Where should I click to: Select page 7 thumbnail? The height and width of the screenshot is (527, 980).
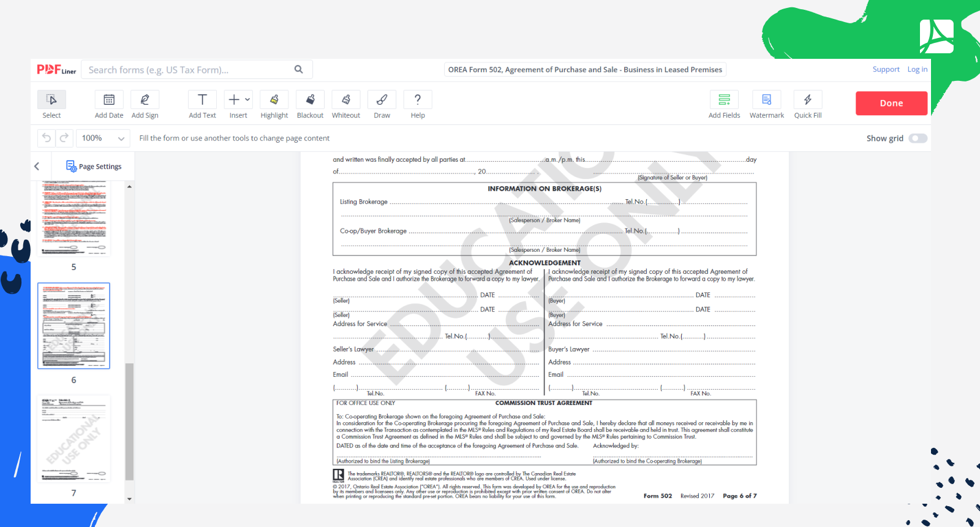tap(73, 439)
